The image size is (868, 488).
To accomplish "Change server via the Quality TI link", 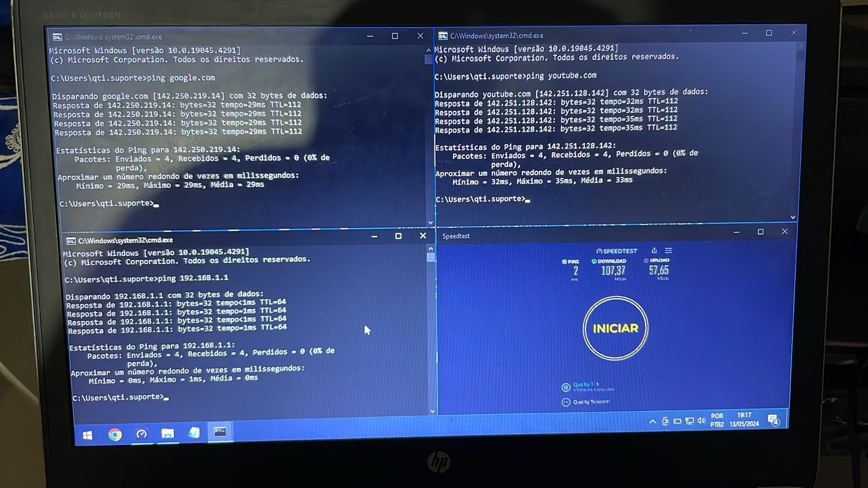I will tap(584, 384).
